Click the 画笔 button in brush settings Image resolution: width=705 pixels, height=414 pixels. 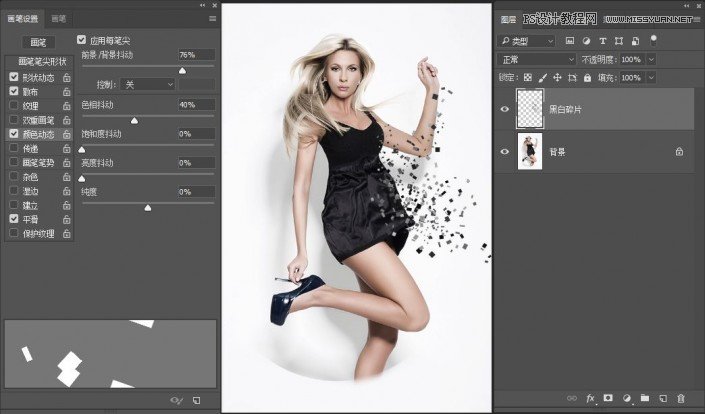[39, 42]
